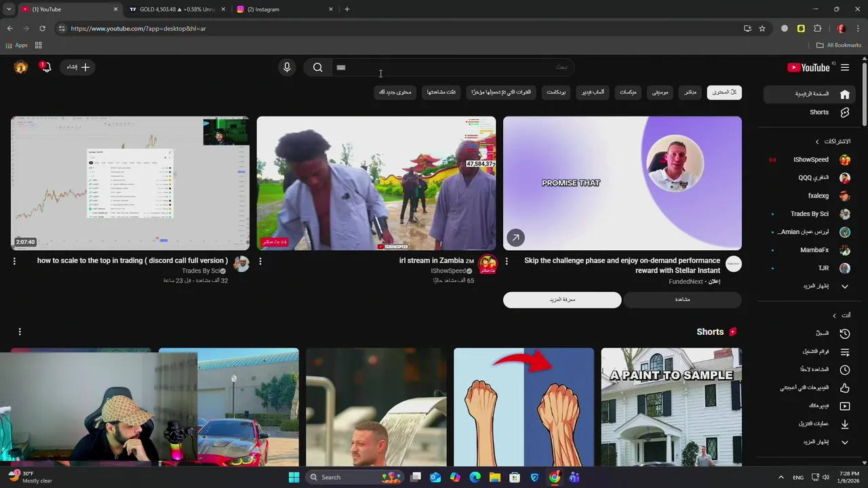Focus the YouTube search input field
This screenshot has height=488, width=868.
coord(452,67)
